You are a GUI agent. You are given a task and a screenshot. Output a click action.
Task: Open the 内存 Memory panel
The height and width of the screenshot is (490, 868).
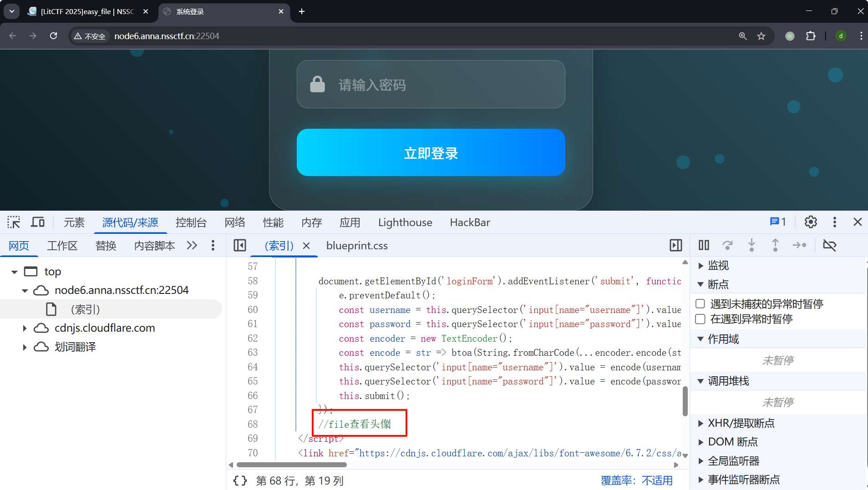pos(312,222)
